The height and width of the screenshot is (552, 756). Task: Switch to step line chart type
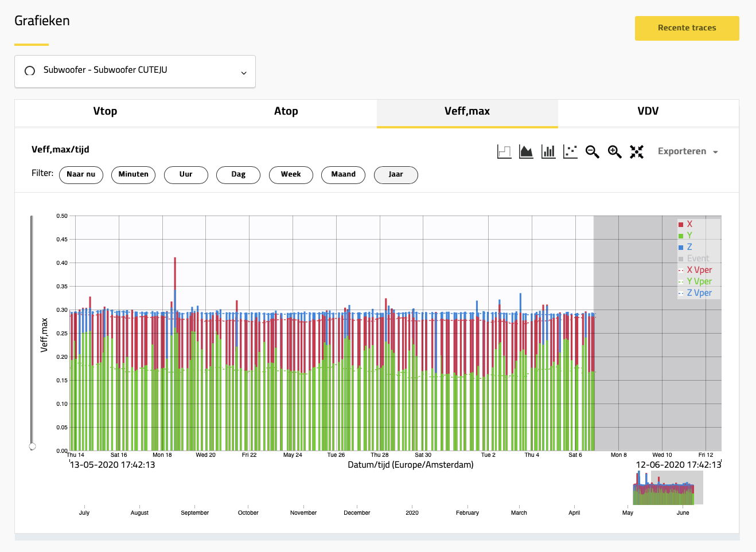pyautogui.click(x=504, y=151)
